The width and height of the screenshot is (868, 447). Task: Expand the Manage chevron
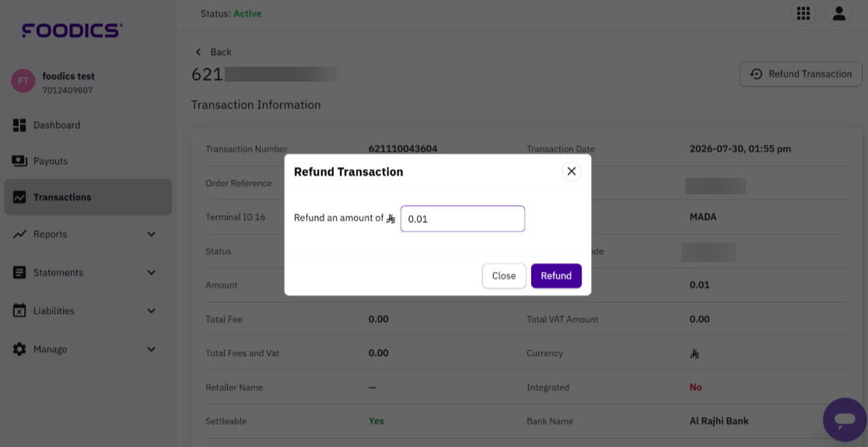point(151,349)
